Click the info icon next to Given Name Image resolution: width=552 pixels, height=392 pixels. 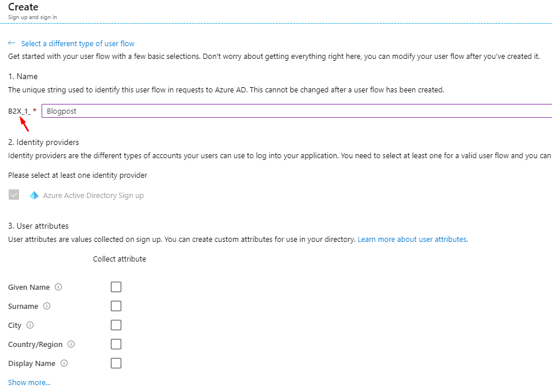58,288
